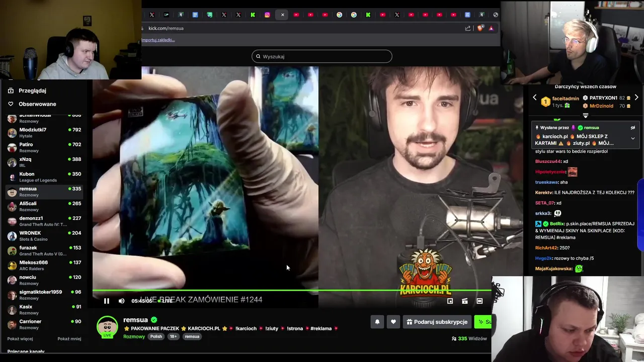Click chat username MajaKujakowska
The image size is (644, 362).
click(x=553, y=269)
